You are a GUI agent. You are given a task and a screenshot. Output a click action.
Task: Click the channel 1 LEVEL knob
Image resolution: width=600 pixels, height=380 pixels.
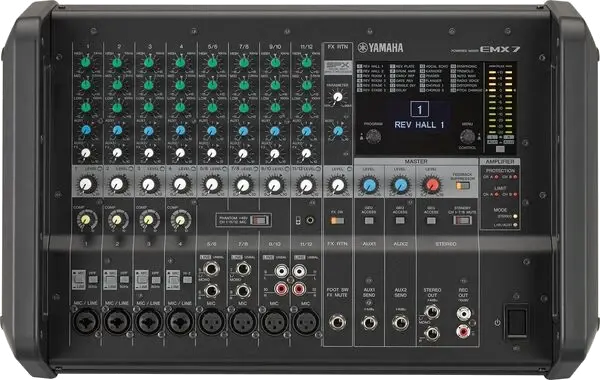click(x=86, y=185)
